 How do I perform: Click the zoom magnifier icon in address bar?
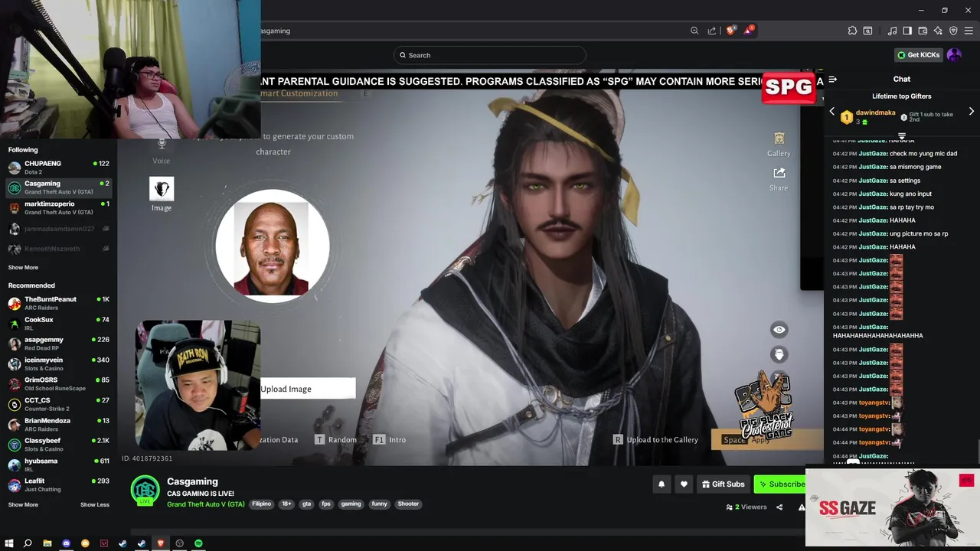694,31
